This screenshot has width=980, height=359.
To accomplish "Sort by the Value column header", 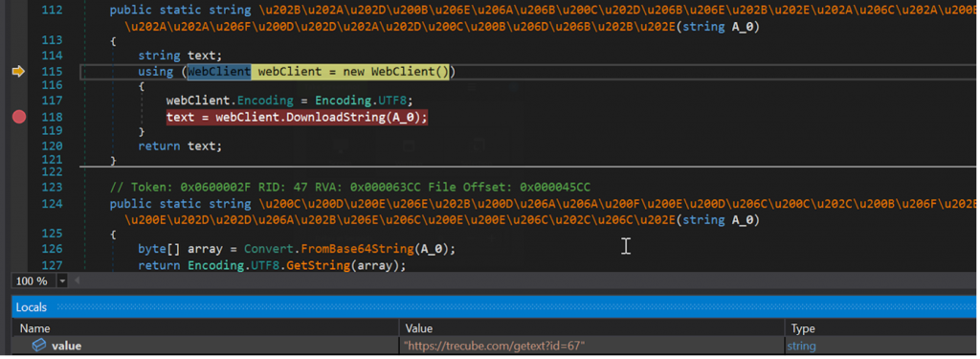I will point(591,328).
